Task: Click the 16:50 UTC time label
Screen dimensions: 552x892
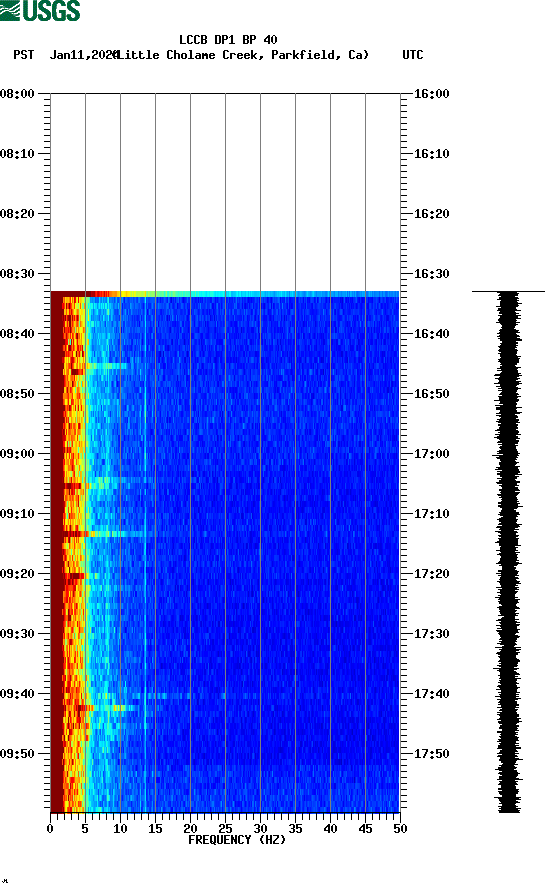Action: 431,394
